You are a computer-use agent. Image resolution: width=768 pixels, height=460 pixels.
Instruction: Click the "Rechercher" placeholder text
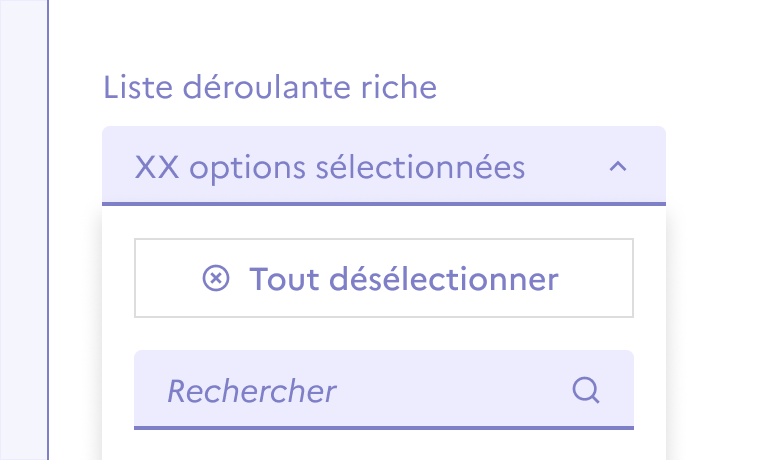tap(252, 391)
